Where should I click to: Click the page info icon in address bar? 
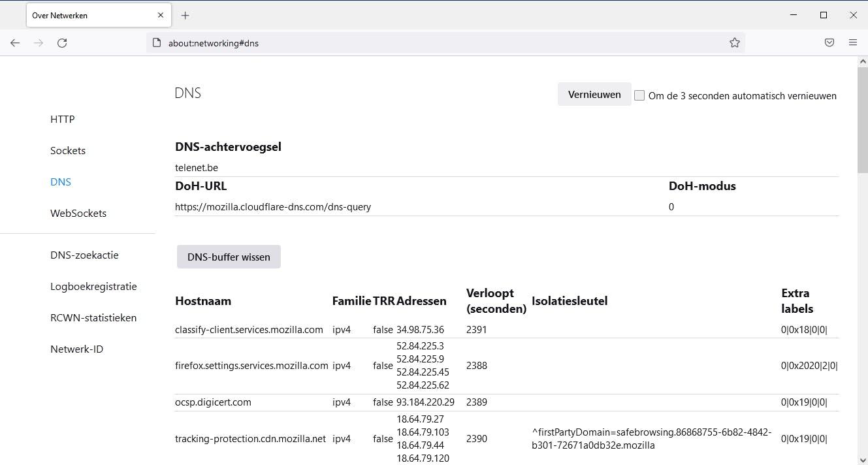click(x=155, y=42)
